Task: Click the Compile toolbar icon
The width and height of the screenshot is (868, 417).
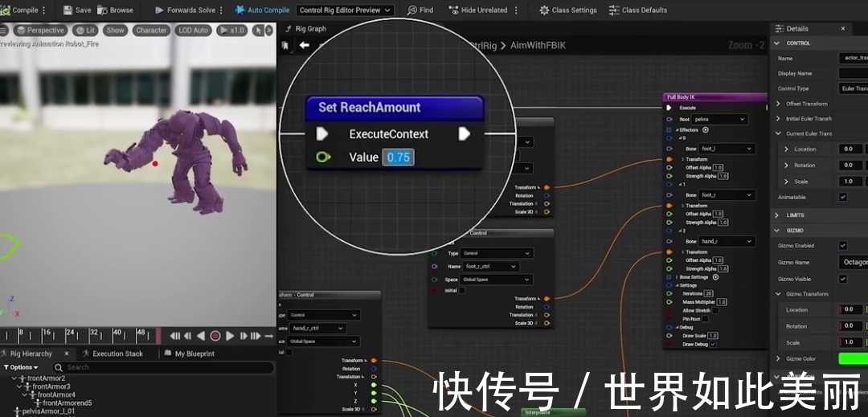Action: click(5, 10)
